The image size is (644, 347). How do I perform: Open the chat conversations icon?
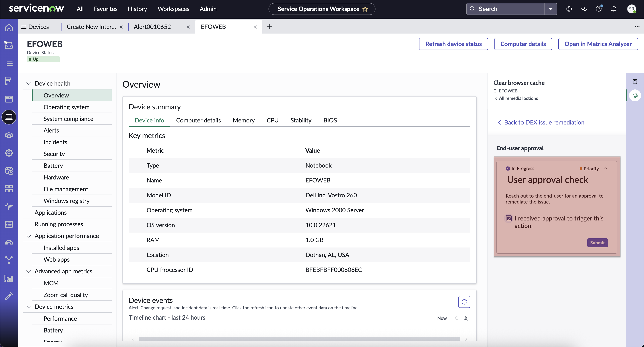click(584, 9)
